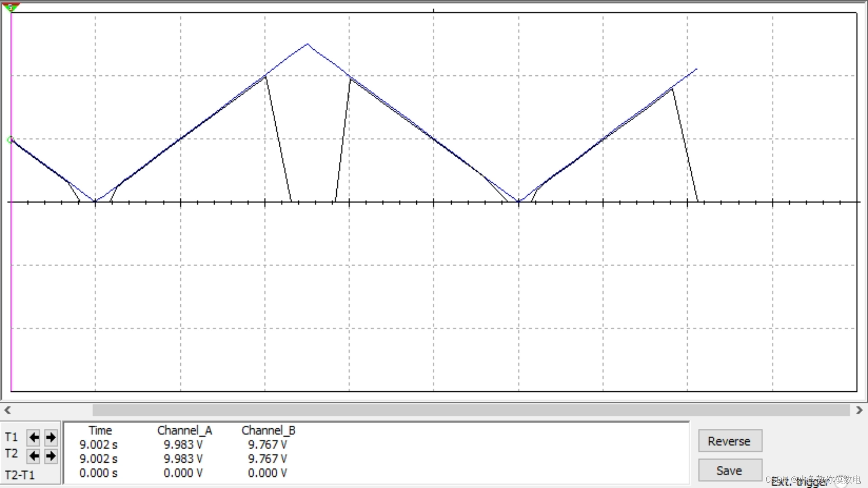Viewport: 868px width, 488px height.
Task: Move cursor T2 right with its arrow
Action: [51, 456]
